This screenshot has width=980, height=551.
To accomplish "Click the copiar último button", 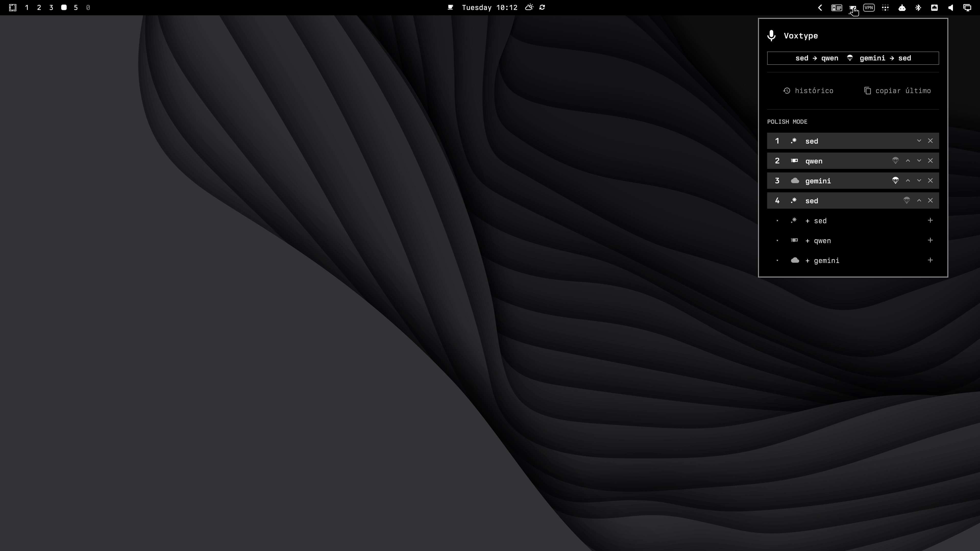I will coord(898,91).
